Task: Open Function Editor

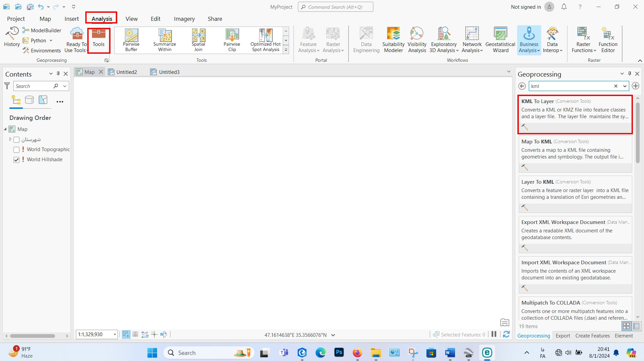Action: pos(608,40)
